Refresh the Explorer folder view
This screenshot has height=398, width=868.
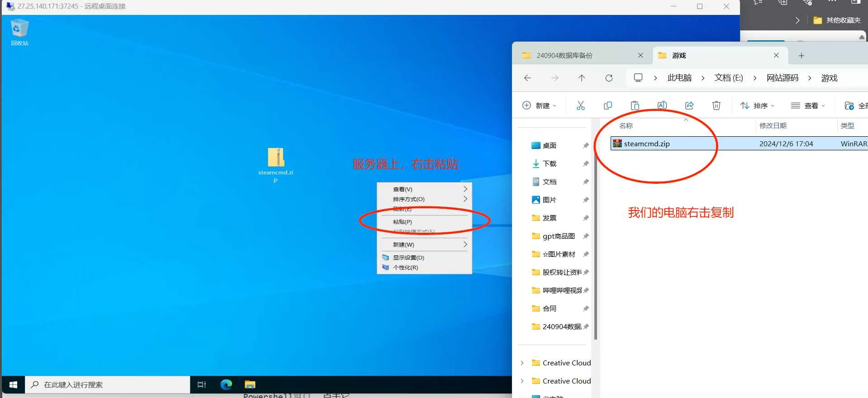coord(609,78)
